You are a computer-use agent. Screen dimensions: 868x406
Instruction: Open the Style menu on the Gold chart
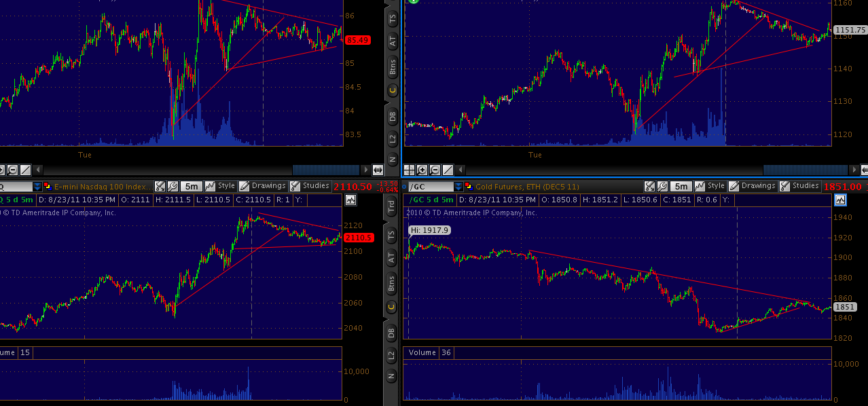point(710,186)
